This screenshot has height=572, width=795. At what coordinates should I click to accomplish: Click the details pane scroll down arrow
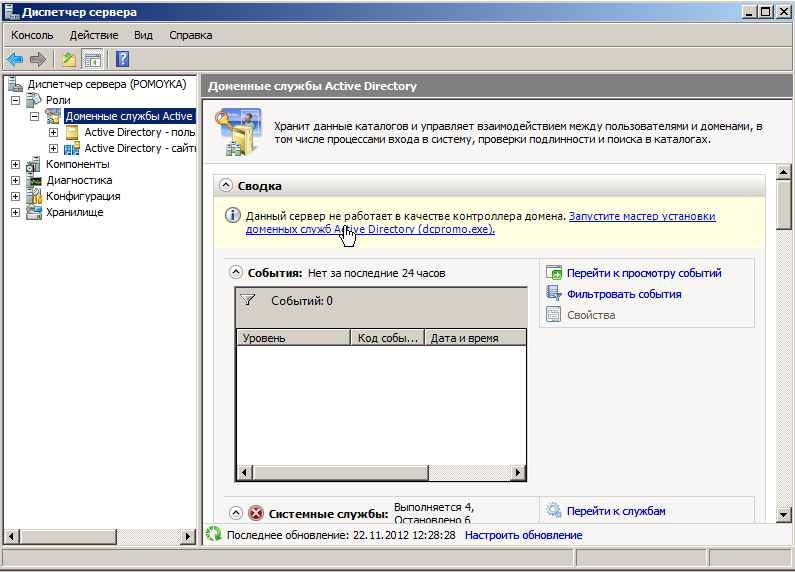pos(783,515)
